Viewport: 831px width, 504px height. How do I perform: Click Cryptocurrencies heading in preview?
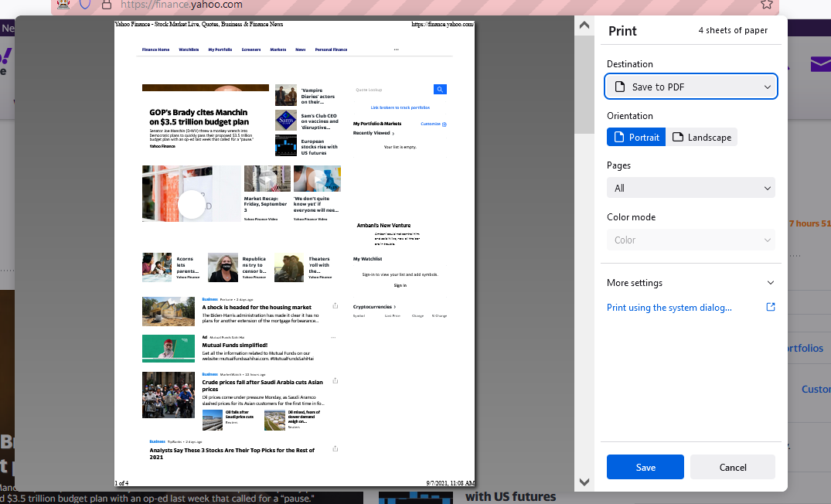[x=374, y=307]
